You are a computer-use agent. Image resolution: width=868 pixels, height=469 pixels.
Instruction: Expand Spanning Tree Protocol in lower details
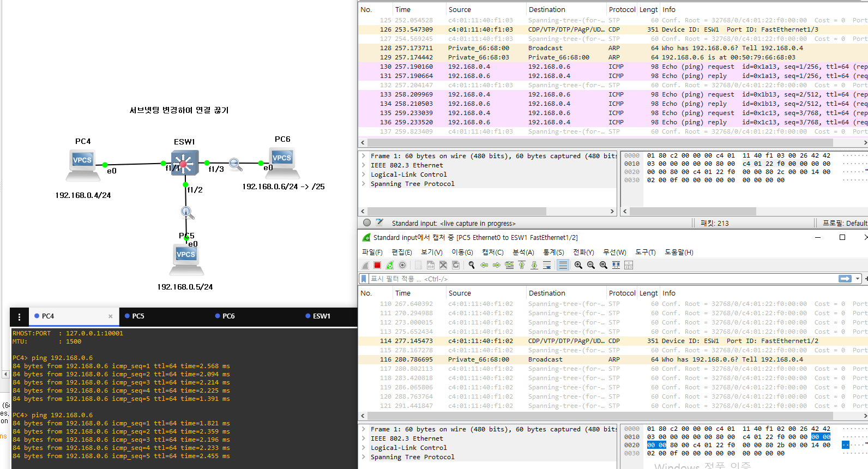tap(364, 457)
